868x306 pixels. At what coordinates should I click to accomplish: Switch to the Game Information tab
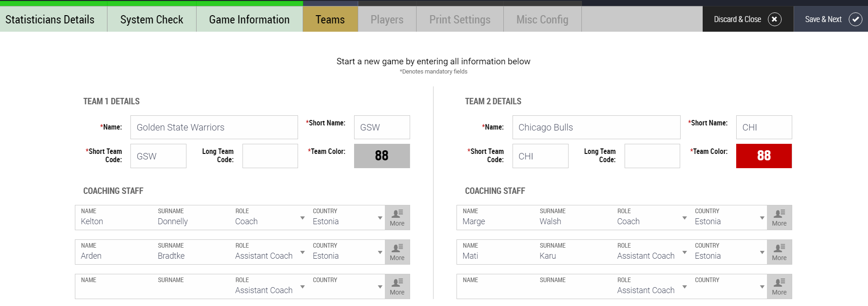[x=249, y=19]
